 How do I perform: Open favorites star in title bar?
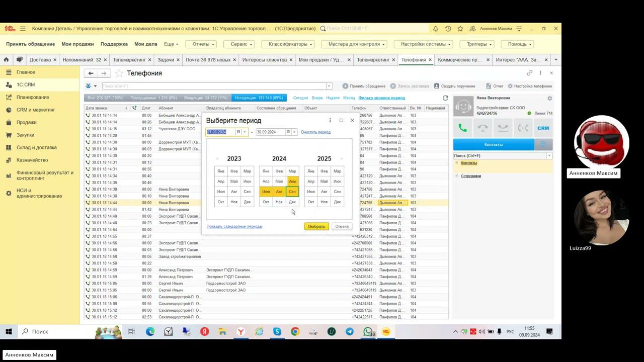click(460, 29)
